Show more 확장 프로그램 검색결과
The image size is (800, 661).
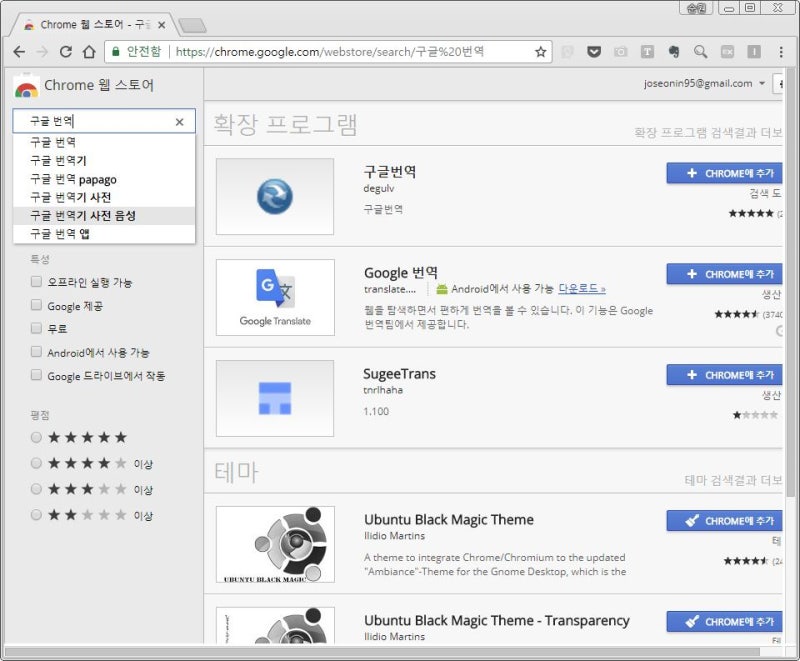point(708,133)
